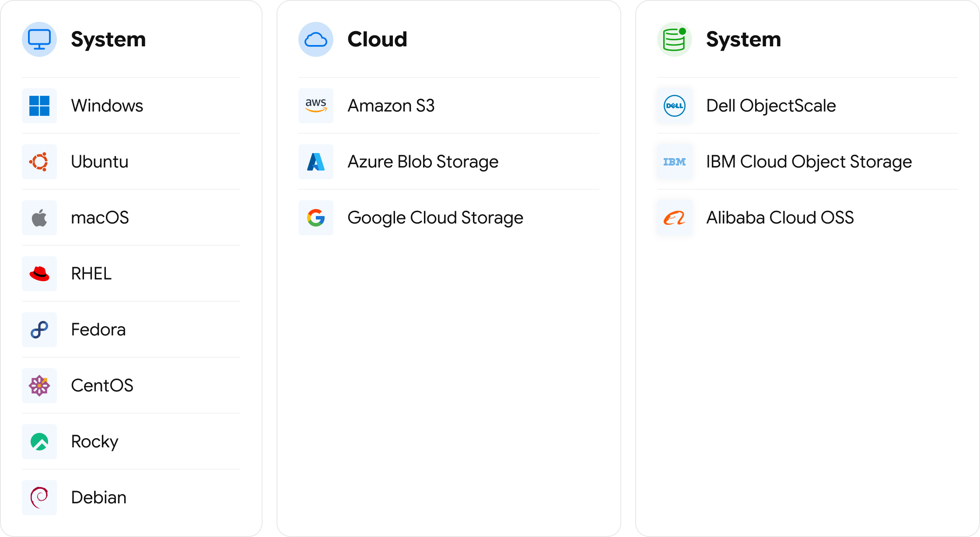Click the Dell logo icon
The image size is (980, 537).
coord(675,106)
